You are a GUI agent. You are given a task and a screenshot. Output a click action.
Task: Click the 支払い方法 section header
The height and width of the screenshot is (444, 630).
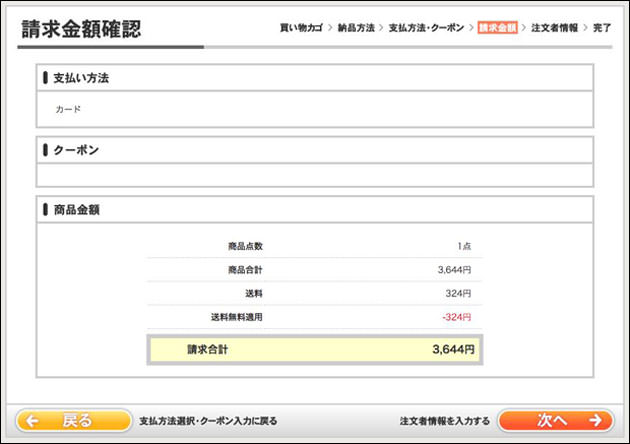coord(315,78)
